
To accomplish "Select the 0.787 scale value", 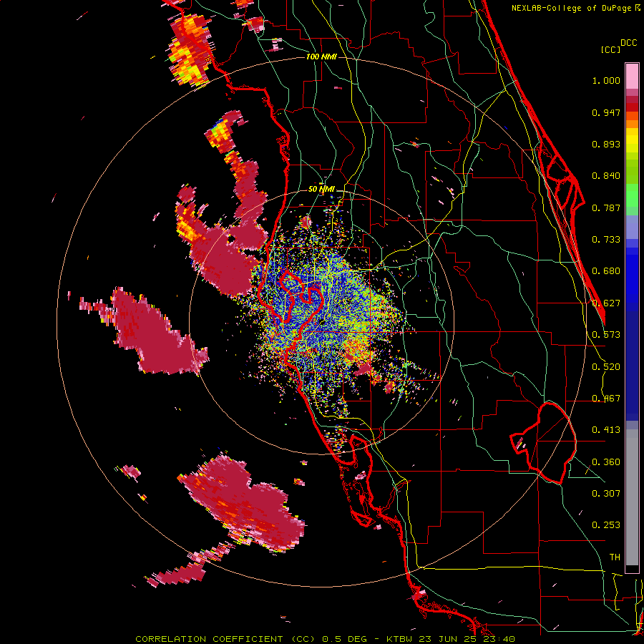I will click(606, 208).
